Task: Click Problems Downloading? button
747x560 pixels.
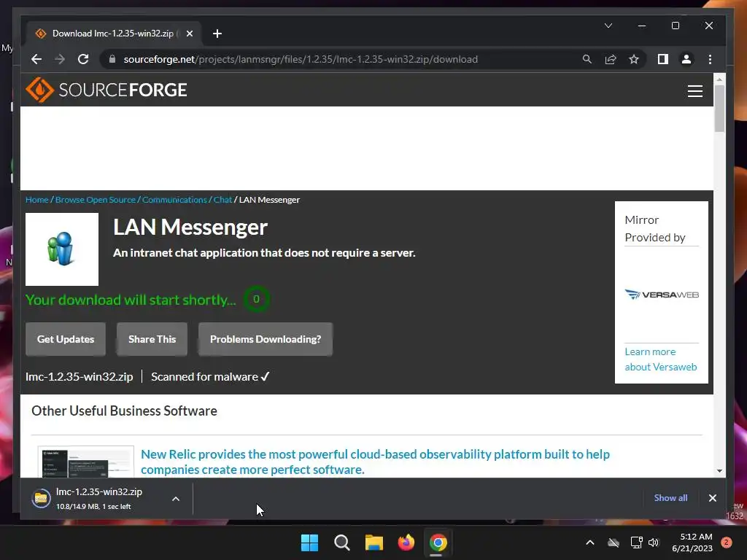Action: click(x=266, y=339)
